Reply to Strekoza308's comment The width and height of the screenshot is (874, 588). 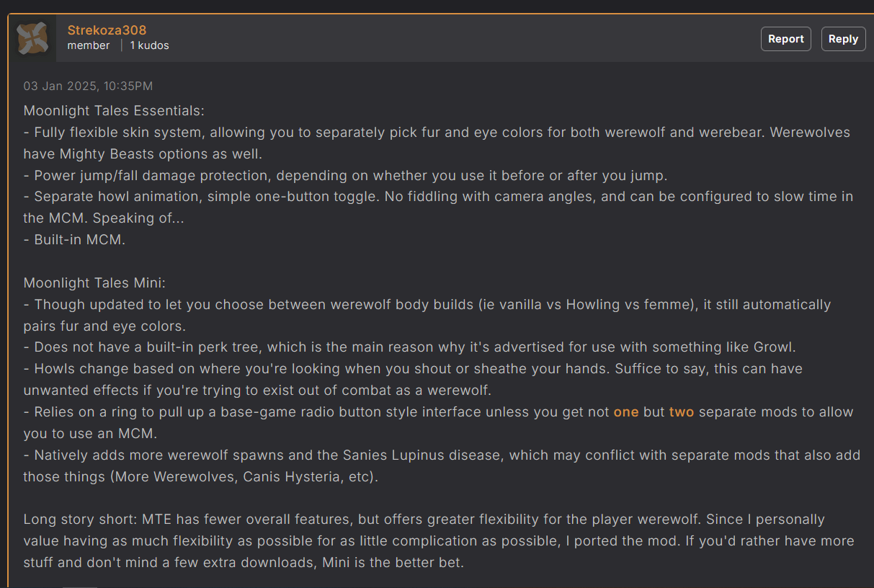(843, 39)
